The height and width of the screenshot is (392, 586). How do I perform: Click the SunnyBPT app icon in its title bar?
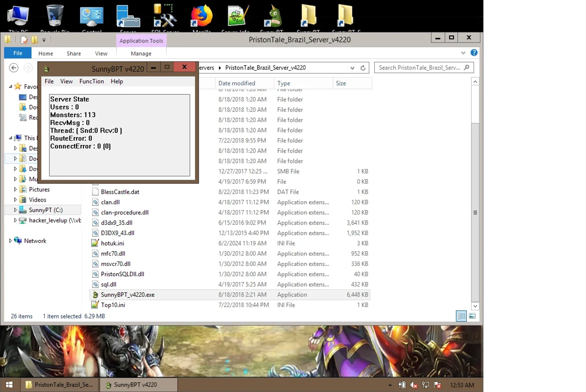47,69
